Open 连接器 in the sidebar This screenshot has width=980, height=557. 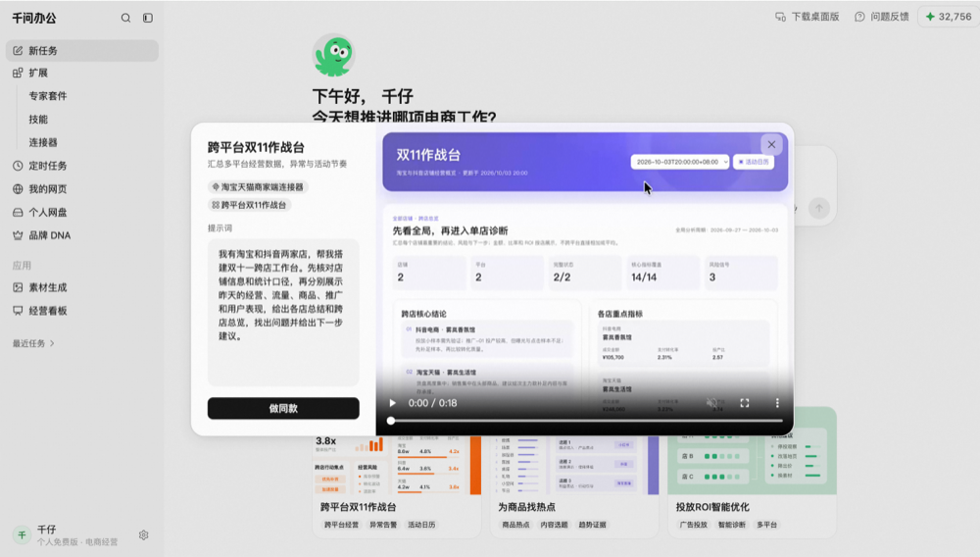pos(43,142)
